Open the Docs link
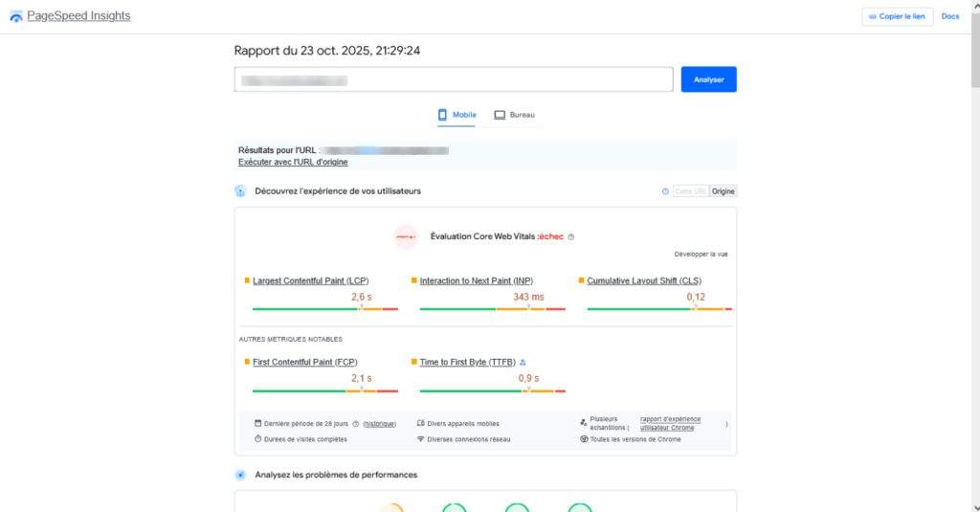This screenshot has height=512, width=980. (950, 16)
